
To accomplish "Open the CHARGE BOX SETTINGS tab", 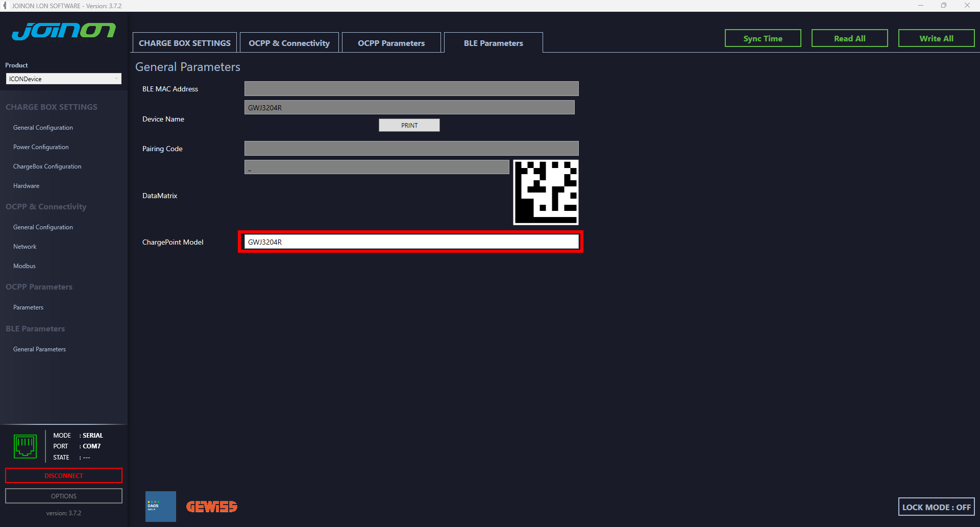I will (185, 43).
